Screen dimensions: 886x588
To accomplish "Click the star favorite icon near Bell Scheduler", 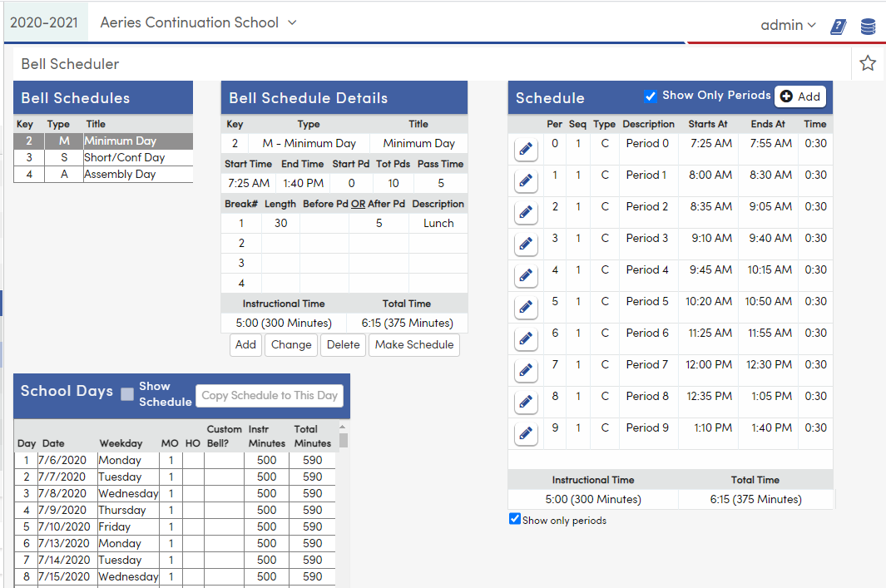I will click(868, 62).
